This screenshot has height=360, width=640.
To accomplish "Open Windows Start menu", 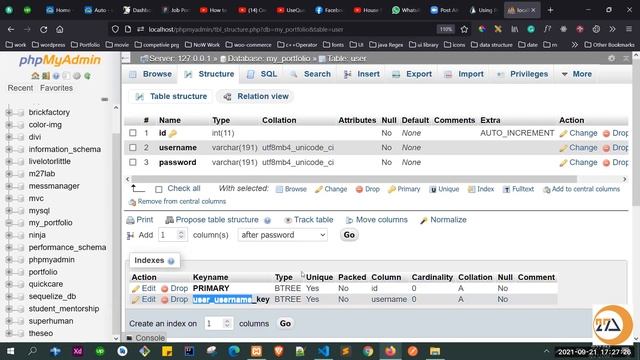I will pyautogui.click(x=10, y=351).
